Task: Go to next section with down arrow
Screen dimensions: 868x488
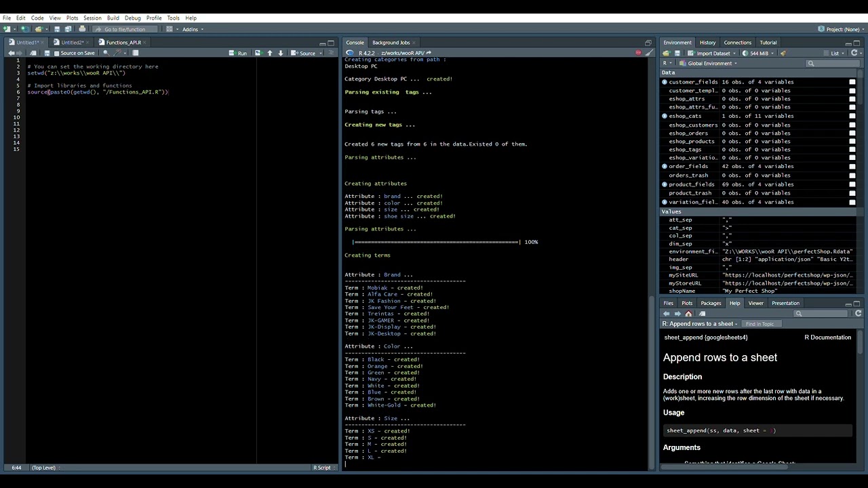Action: [281, 53]
